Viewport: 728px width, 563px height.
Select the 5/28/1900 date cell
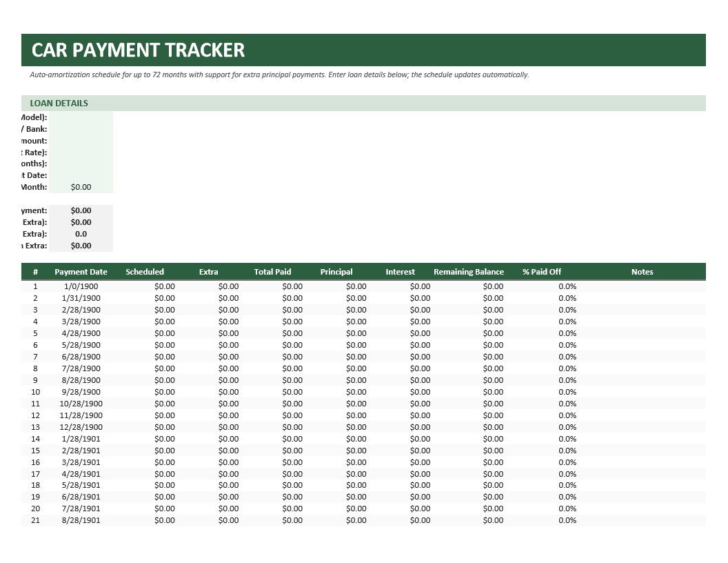click(x=81, y=345)
